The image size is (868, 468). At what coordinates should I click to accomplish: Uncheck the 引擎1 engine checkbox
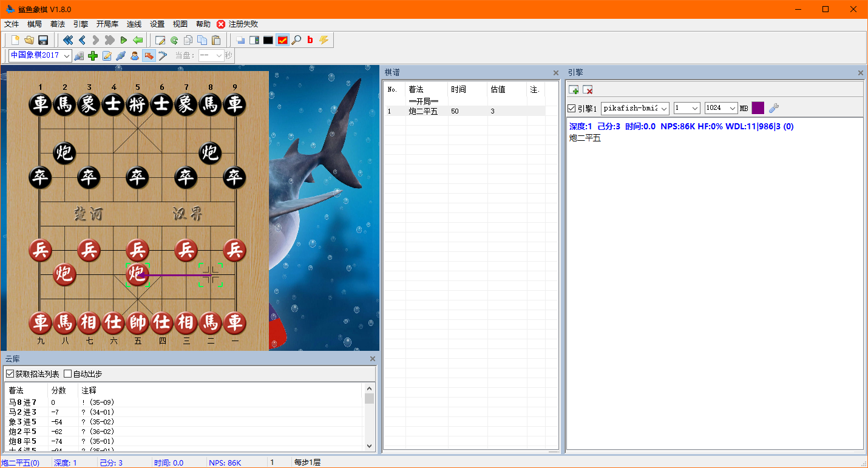point(572,109)
